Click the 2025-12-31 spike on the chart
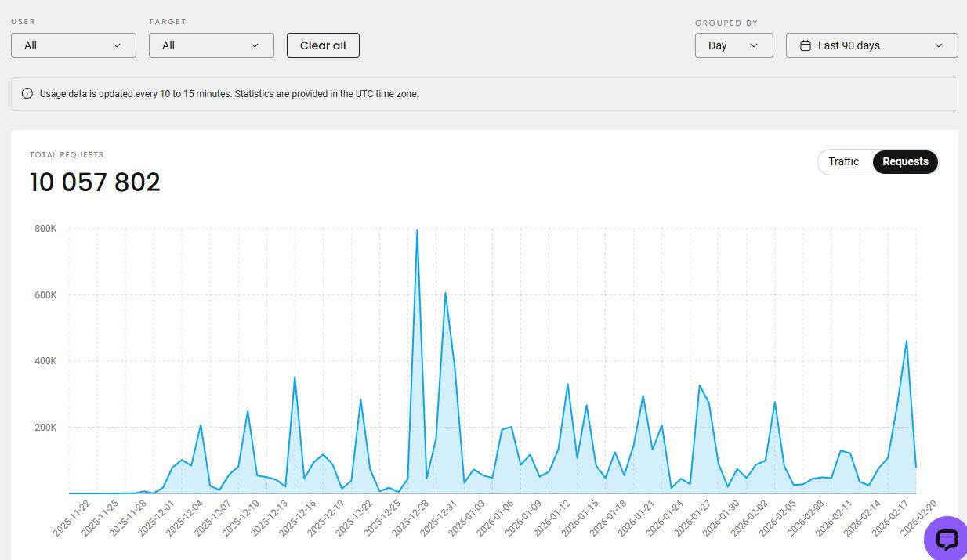This screenshot has height=560, width=967. (445, 293)
